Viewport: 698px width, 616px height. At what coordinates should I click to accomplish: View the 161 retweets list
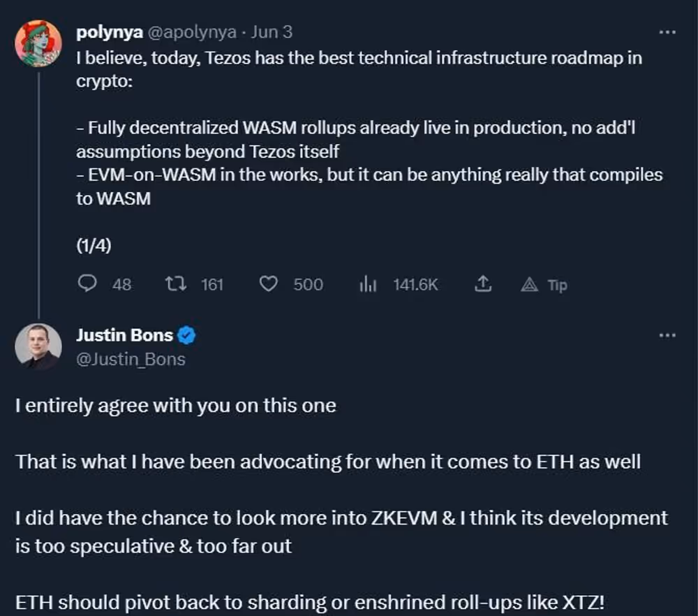tap(213, 284)
